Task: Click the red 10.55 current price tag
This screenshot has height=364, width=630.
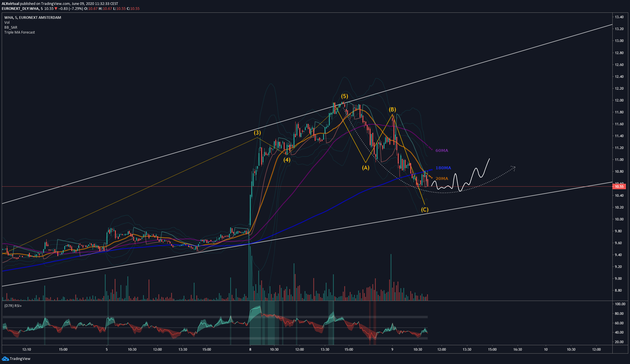Action: pos(619,187)
